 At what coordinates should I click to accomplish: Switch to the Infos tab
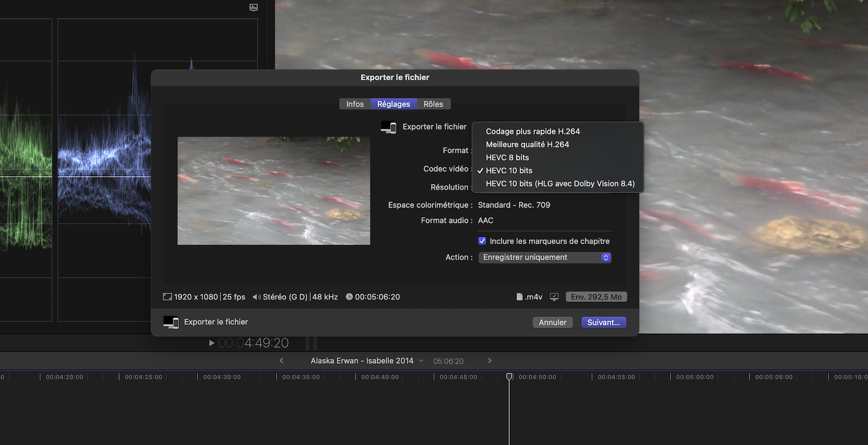pyautogui.click(x=355, y=104)
